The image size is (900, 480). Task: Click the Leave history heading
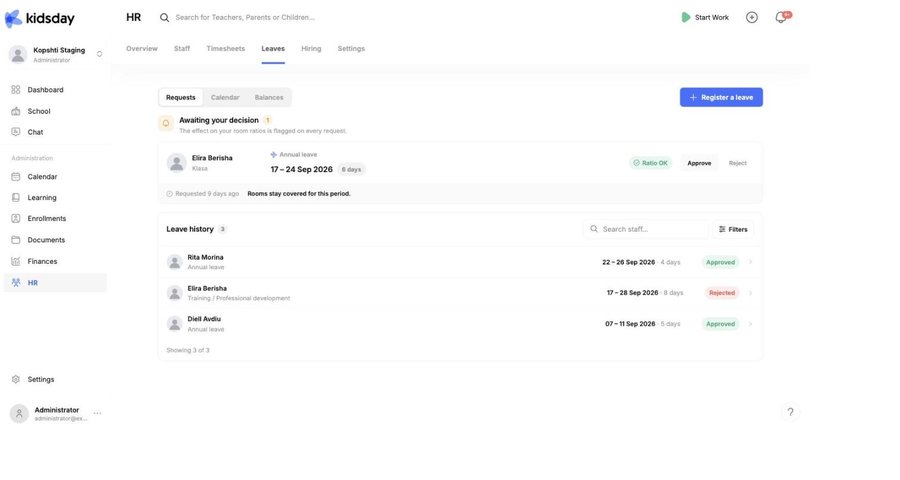(x=190, y=229)
